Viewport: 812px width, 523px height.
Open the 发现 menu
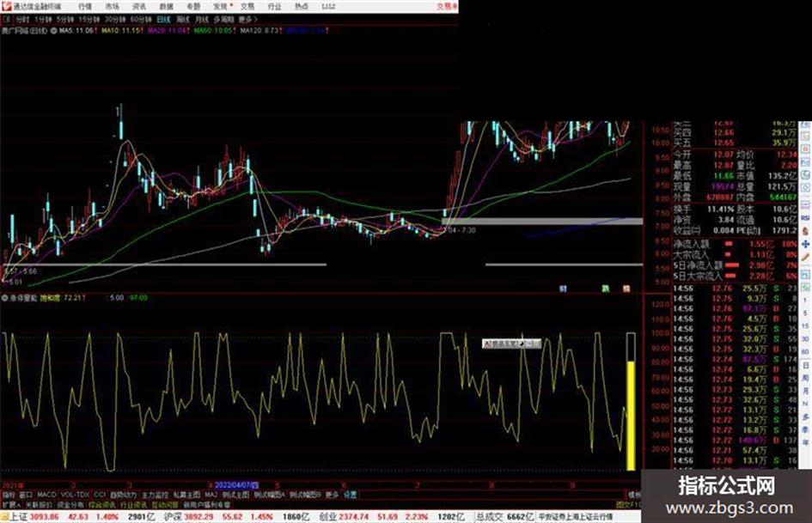coord(221,7)
